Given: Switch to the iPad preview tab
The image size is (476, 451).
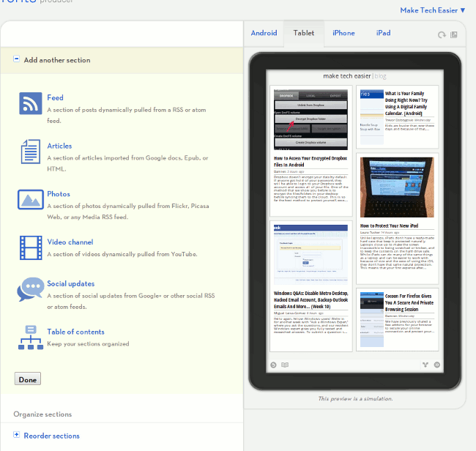Looking at the screenshot, I should click(384, 33).
